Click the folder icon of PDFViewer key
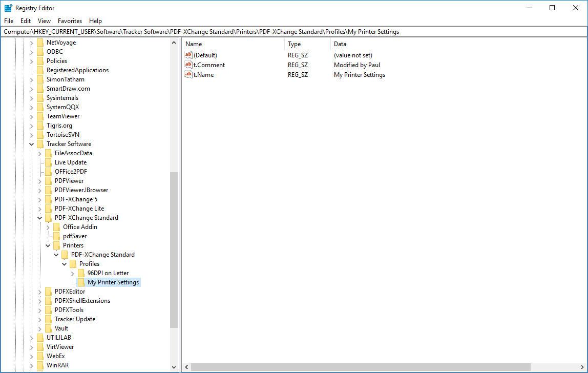This screenshot has width=588, height=373. (48, 181)
